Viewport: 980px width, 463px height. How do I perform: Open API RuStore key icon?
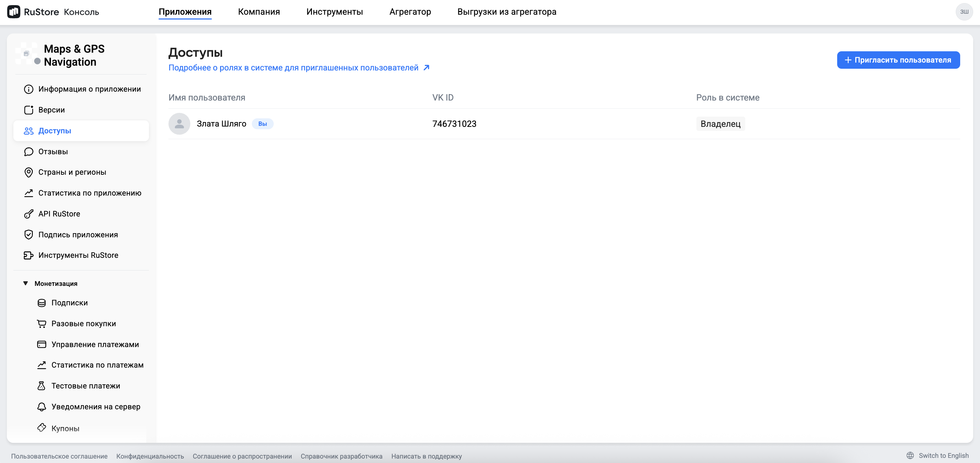29,214
